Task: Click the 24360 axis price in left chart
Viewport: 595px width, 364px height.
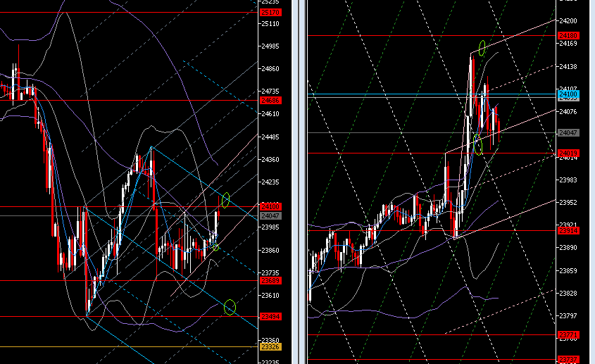Action: [270, 159]
